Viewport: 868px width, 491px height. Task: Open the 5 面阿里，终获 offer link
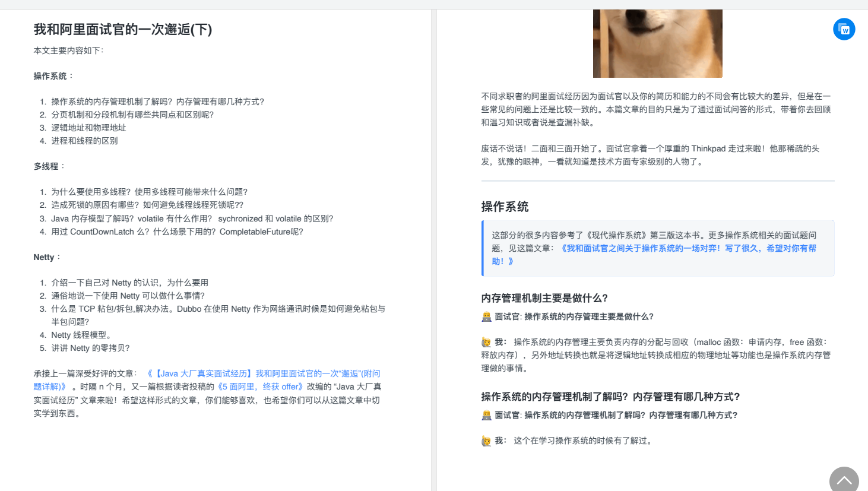[x=262, y=387]
